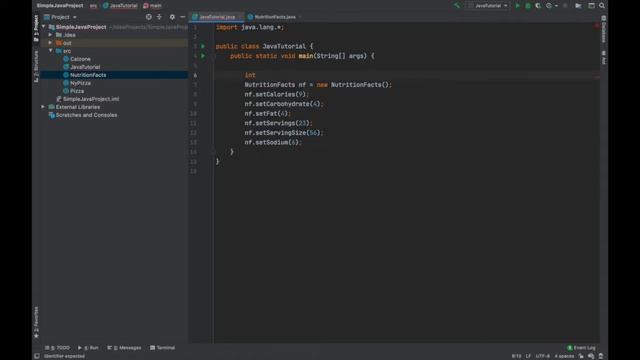The height and width of the screenshot is (360, 640).
Task: Place cursor after 'int' on line 6
Action: pyautogui.click(x=256, y=75)
